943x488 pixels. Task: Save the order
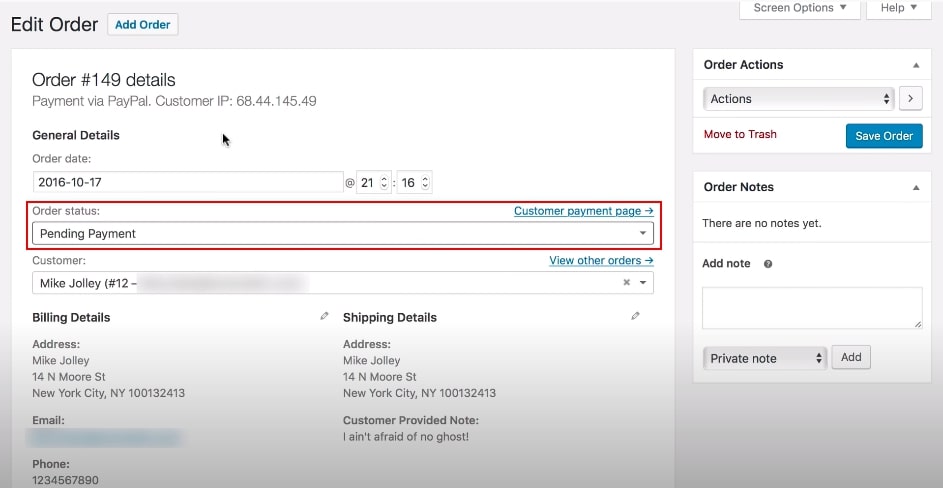(884, 136)
